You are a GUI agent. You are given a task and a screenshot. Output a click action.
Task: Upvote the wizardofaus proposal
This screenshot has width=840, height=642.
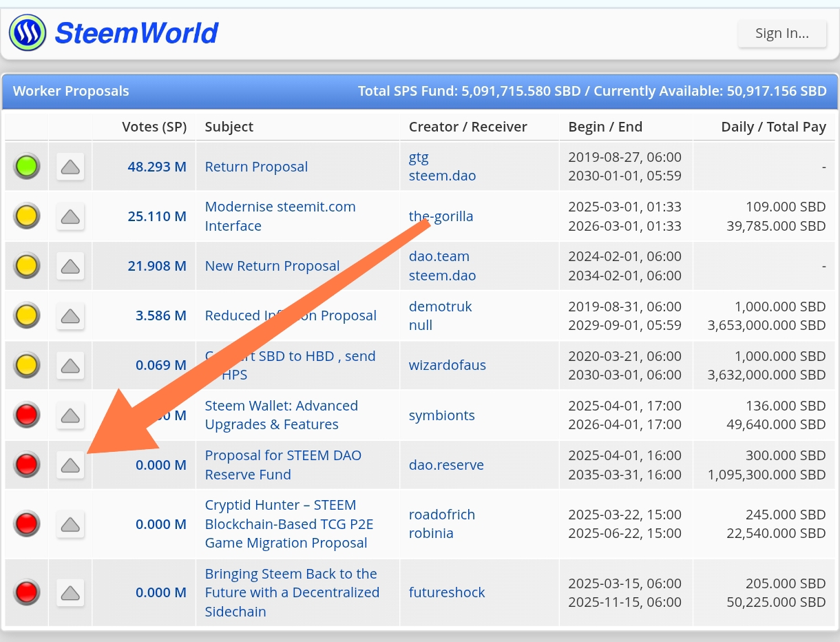[70, 365]
